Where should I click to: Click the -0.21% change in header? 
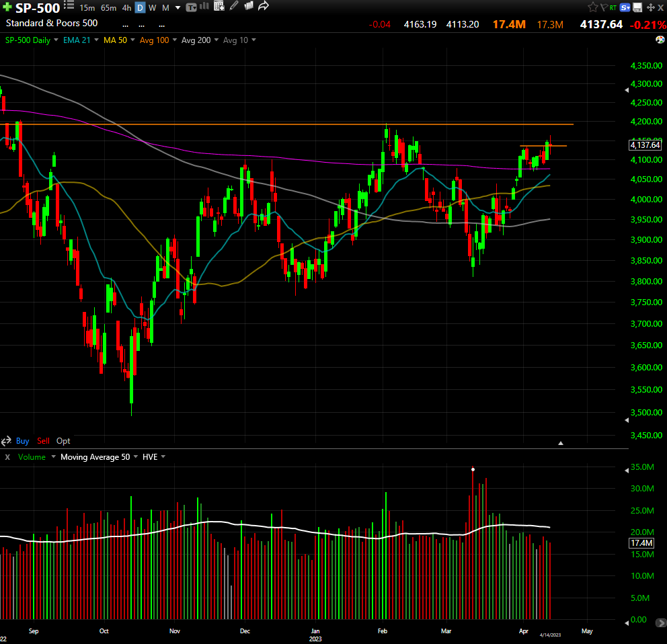click(x=648, y=25)
